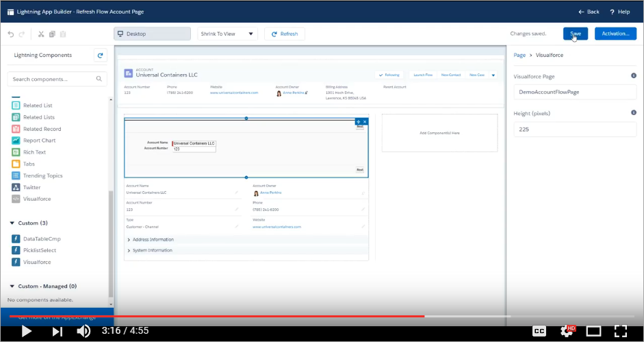
Task: Expand the System Information section
Action: [129, 250]
